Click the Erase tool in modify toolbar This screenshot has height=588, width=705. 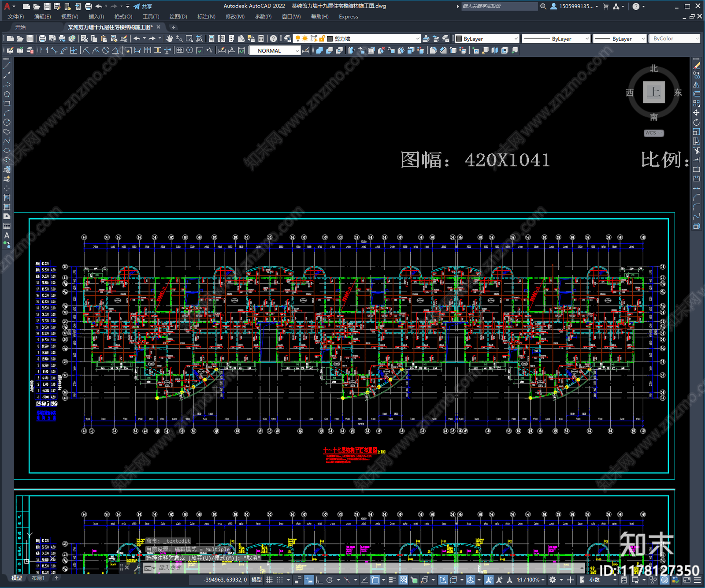697,66
